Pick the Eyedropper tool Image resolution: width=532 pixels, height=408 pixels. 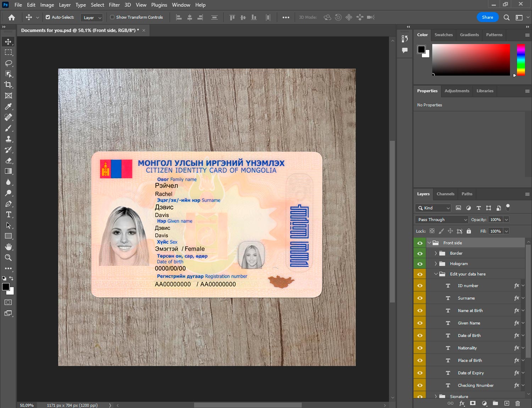pyautogui.click(x=9, y=106)
